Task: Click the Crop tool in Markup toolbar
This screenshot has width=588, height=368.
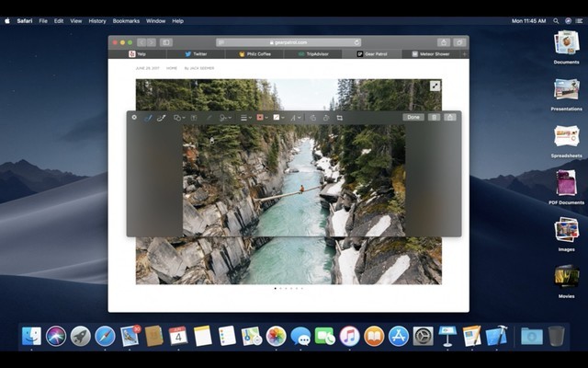Action: pos(339,118)
